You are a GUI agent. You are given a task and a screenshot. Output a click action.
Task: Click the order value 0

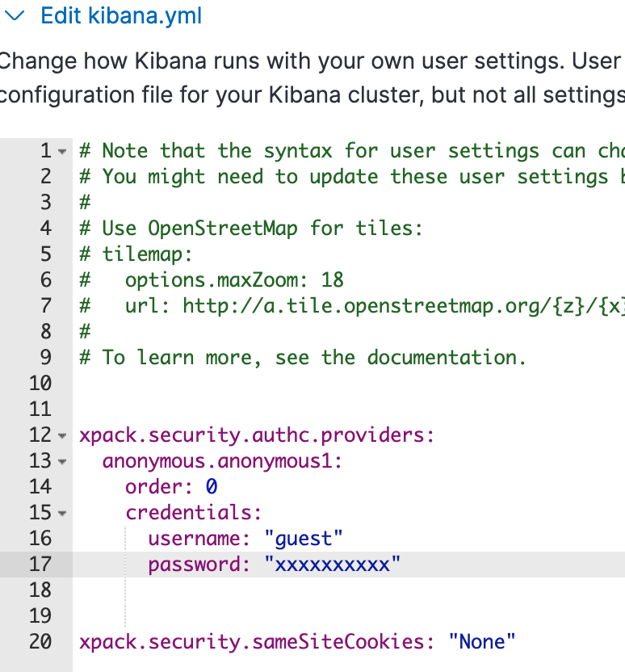coord(212,487)
